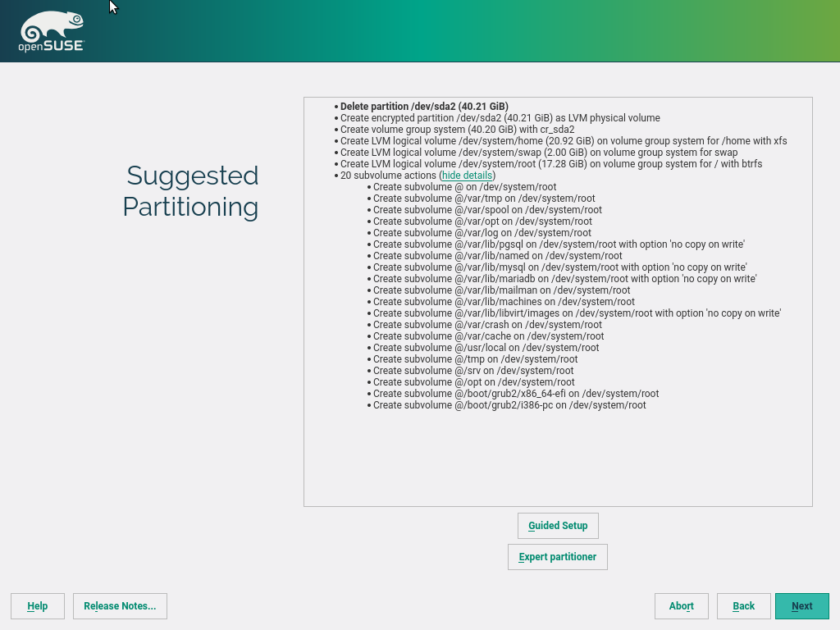Go Back to the previous step

point(743,606)
